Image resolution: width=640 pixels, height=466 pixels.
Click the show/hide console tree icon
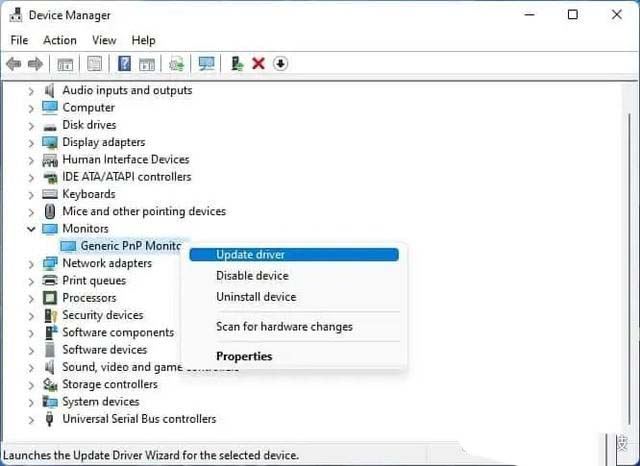pos(65,64)
